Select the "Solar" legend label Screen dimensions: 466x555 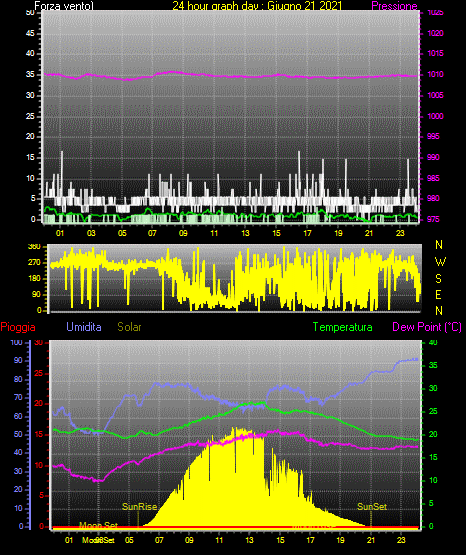[x=129, y=327]
